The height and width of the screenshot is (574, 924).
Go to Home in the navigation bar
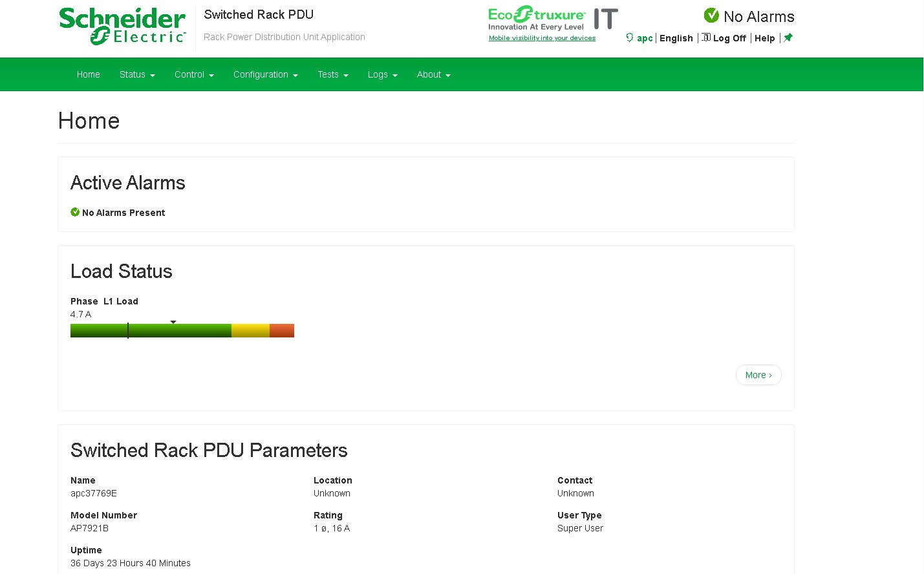[x=89, y=74]
